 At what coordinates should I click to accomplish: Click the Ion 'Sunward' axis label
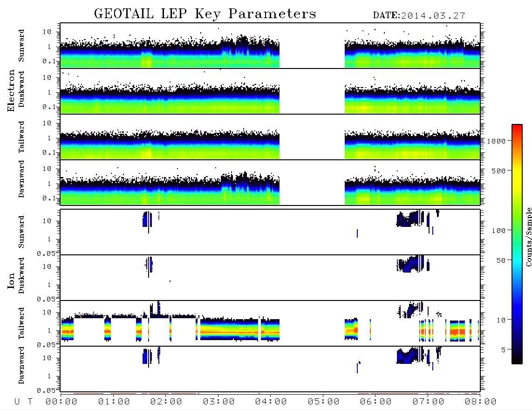21,232
